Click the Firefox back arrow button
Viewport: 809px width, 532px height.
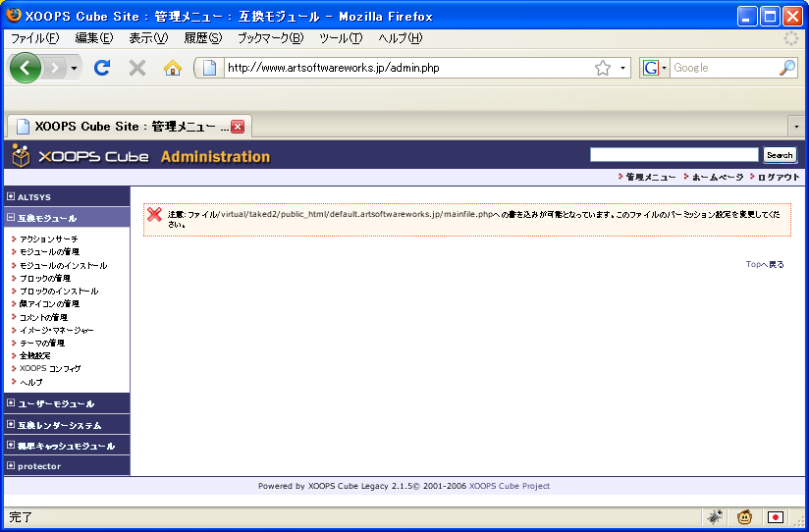point(26,68)
